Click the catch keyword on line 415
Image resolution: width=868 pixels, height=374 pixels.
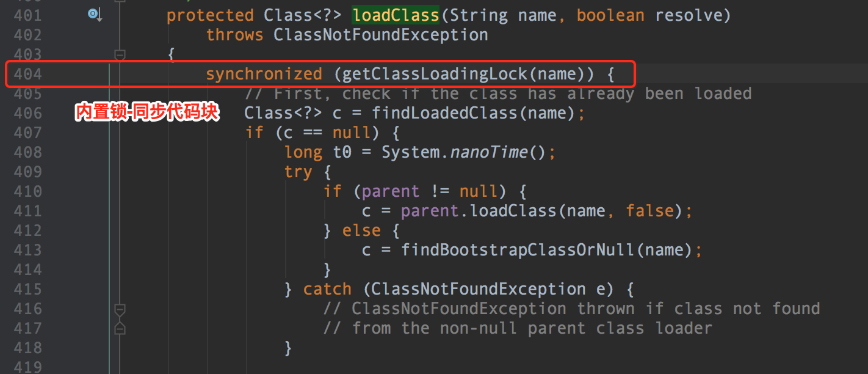(x=327, y=288)
